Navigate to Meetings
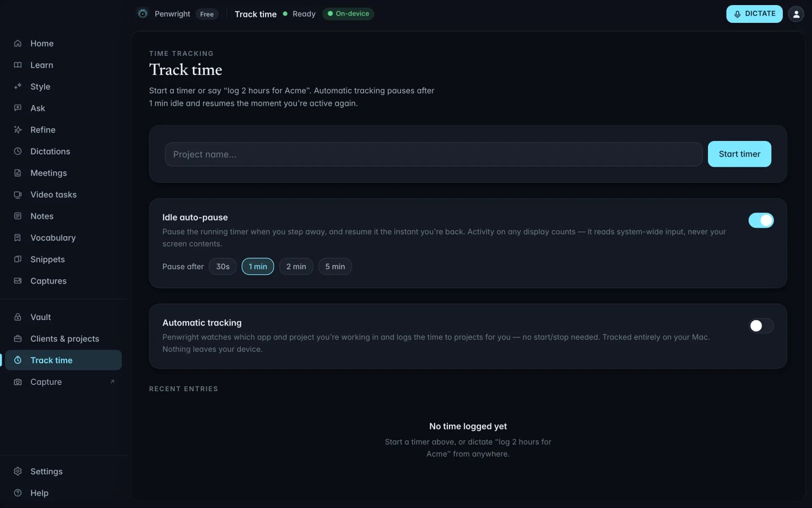 63,173
